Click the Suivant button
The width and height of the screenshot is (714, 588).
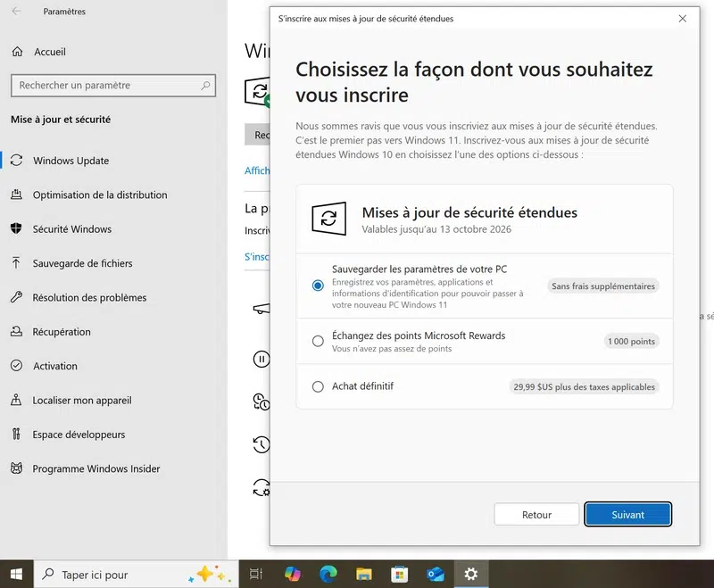coord(627,514)
